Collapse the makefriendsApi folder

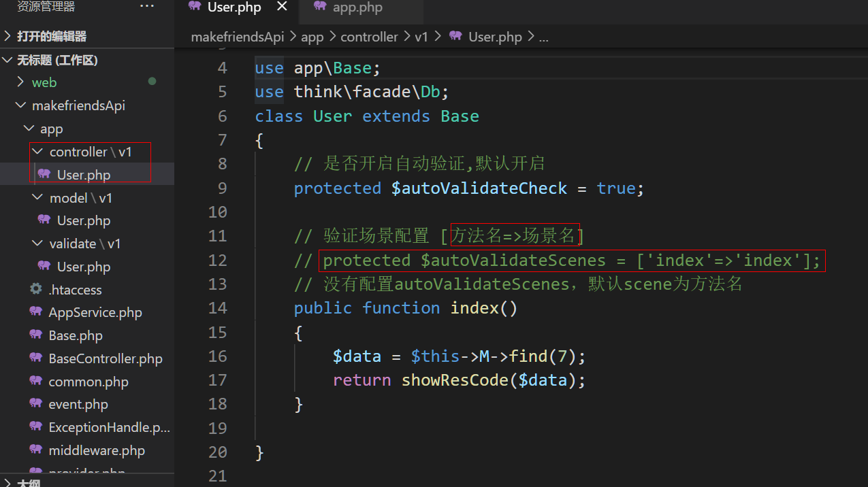click(78, 105)
